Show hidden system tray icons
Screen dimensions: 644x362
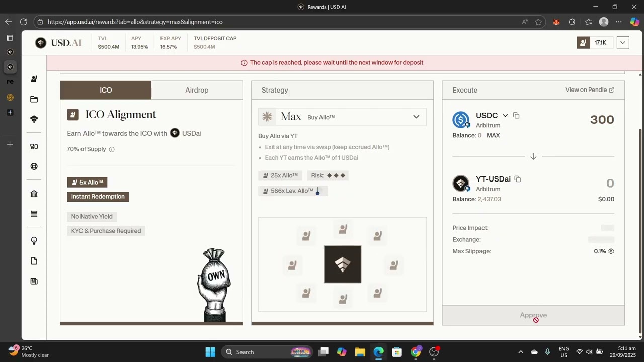(521, 352)
